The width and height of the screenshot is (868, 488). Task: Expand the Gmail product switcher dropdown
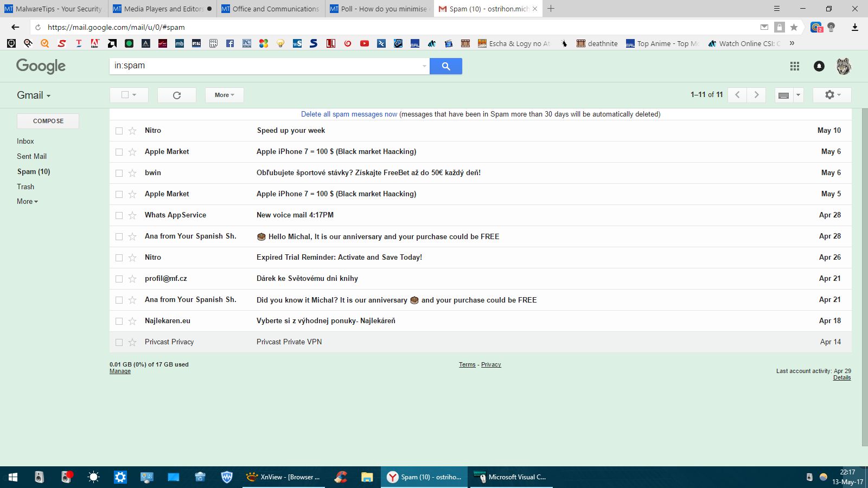(34, 95)
